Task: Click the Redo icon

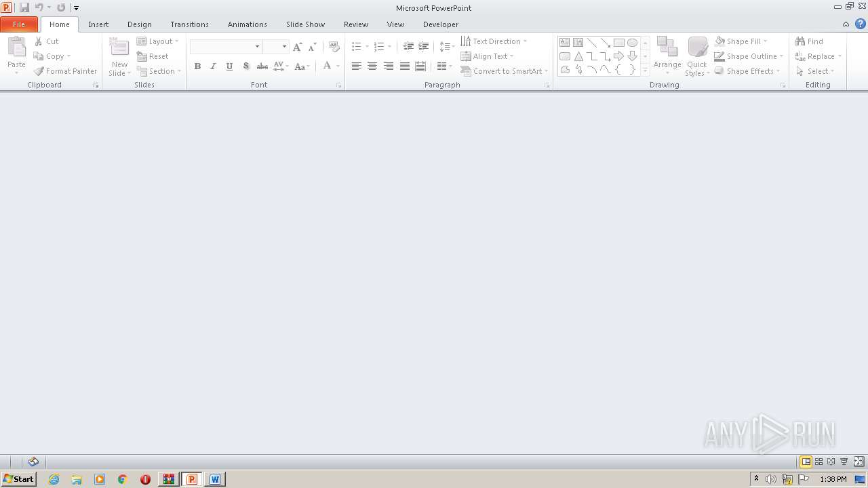Action: pos(61,7)
